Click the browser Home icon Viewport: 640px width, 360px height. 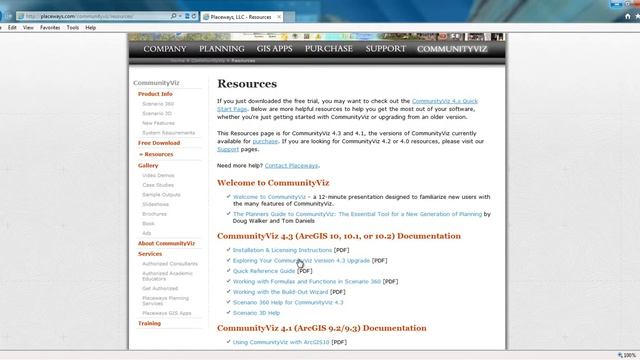point(628,16)
